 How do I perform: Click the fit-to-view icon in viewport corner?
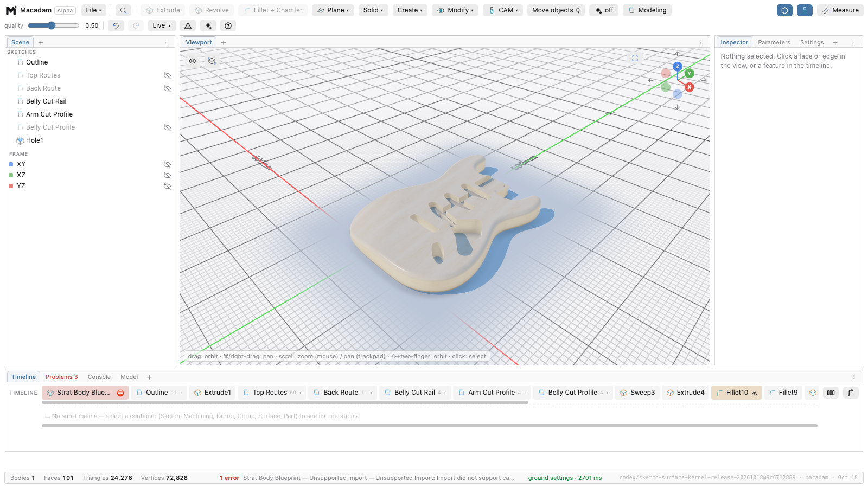click(635, 58)
